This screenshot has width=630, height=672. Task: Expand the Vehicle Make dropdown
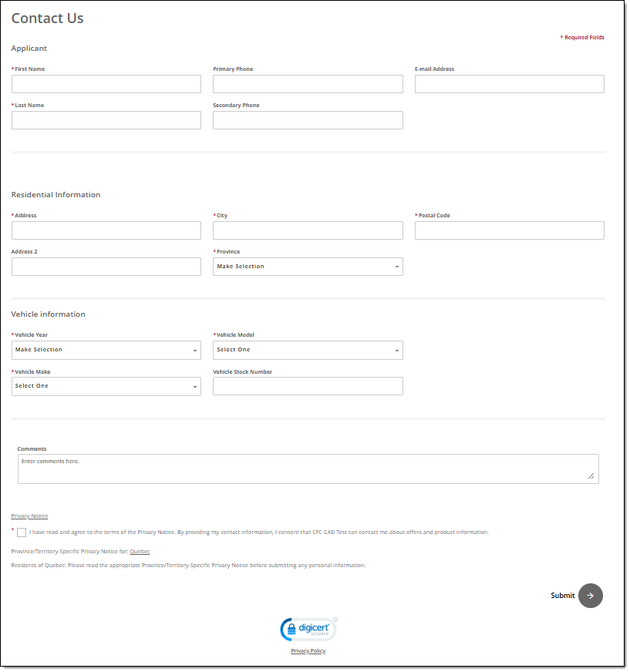tap(106, 386)
